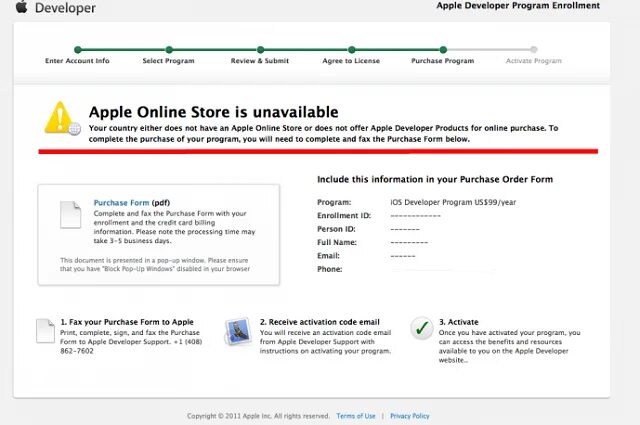Click the iOS Developer Program US$99/year value
This screenshot has width=640, height=425.
453,202
